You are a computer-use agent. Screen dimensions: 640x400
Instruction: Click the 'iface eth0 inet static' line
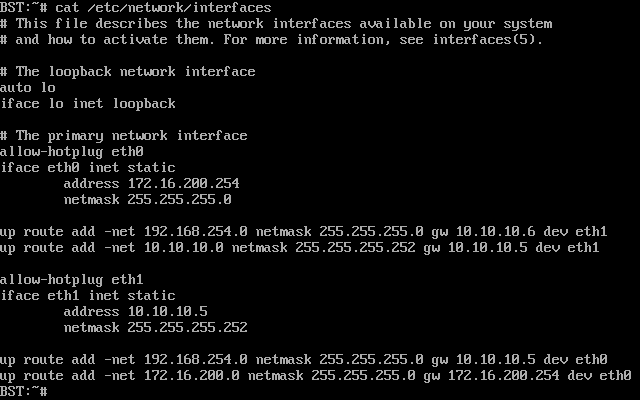88,167
